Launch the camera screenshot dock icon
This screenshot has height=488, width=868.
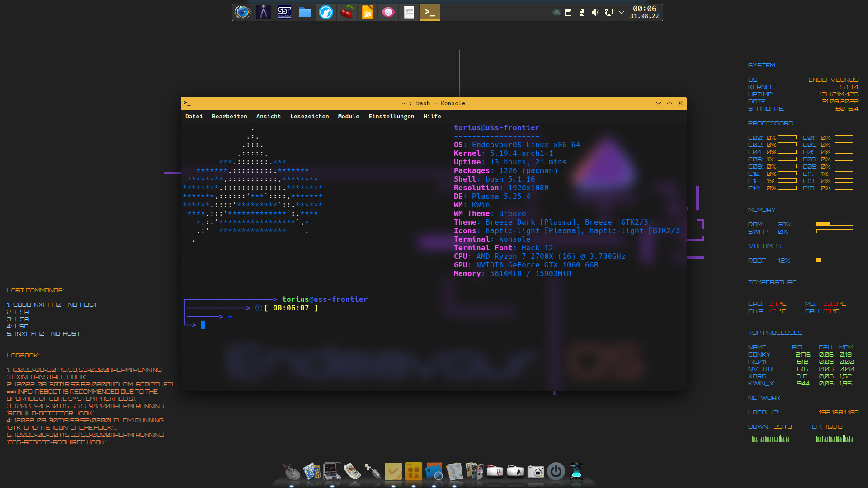click(x=536, y=471)
